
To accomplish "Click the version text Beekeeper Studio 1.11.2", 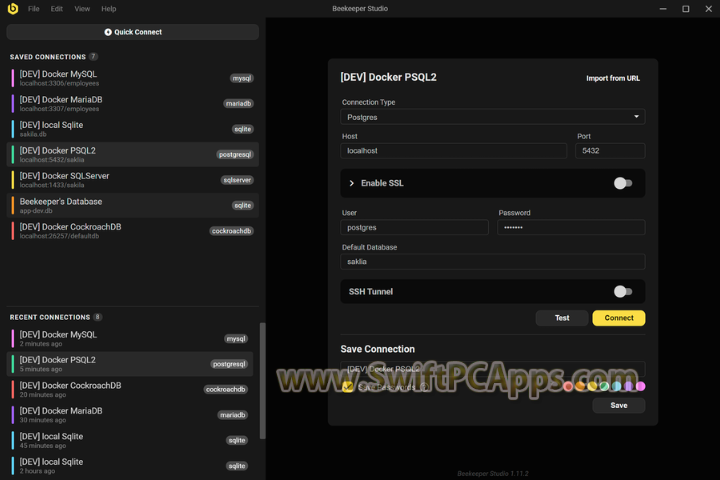I will tap(493, 474).
